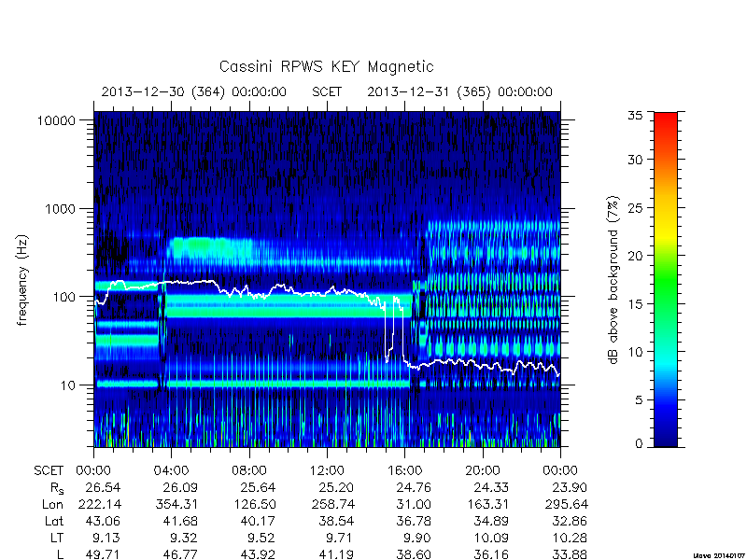Click the Lon value 222.14
This screenshot has height=560, width=747.
pyautogui.click(x=99, y=504)
